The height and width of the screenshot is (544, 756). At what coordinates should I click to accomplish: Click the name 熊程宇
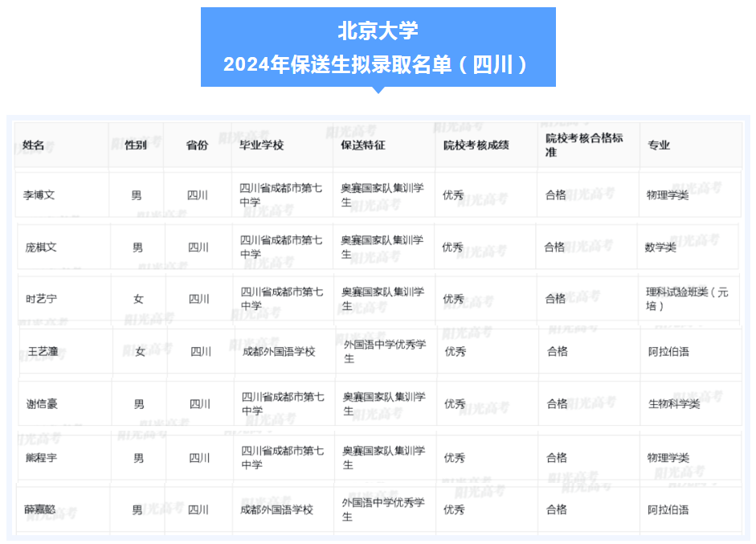[42, 458]
